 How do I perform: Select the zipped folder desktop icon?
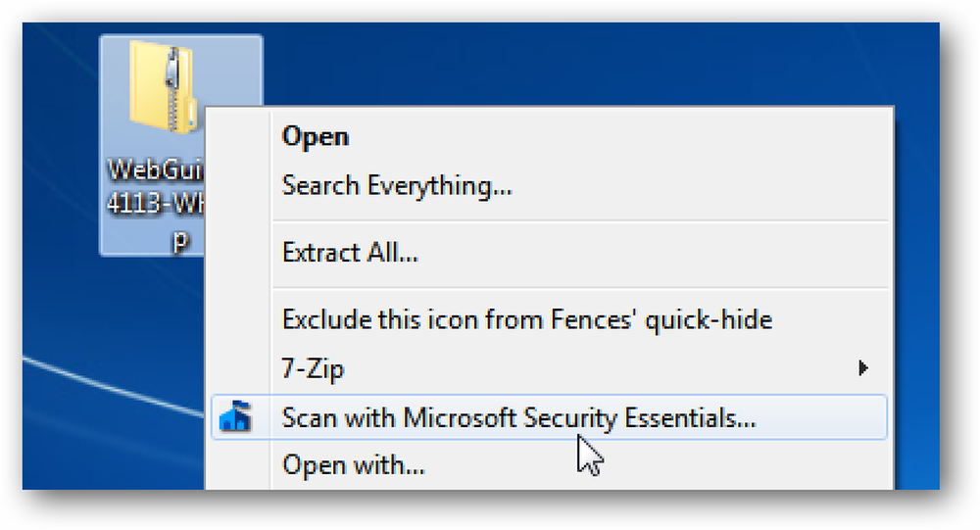click(x=164, y=85)
